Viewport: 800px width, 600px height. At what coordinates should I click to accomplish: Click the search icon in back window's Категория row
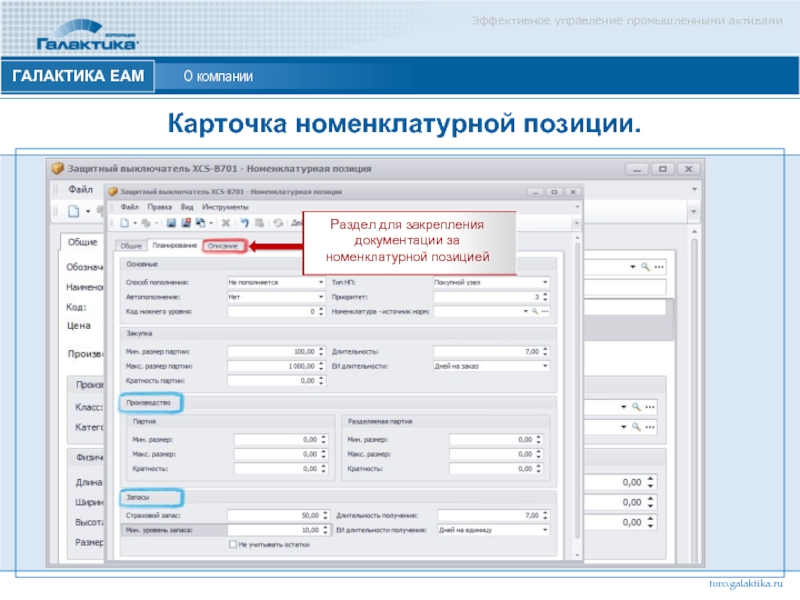636,427
